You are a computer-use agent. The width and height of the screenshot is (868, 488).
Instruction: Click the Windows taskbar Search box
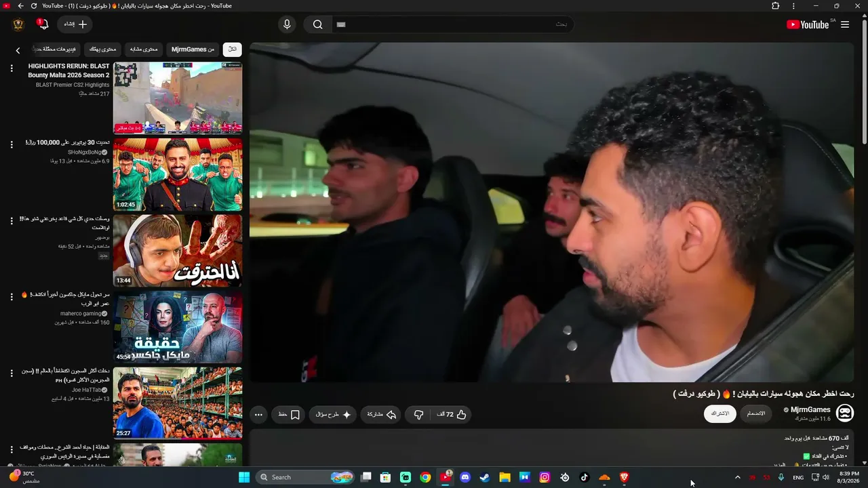[x=307, y=477]
